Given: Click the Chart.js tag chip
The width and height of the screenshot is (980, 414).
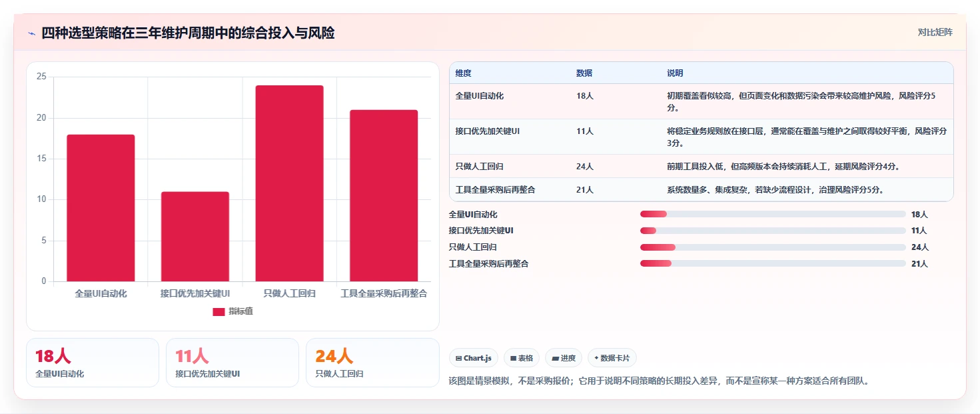Looking at the screenshot, I should [474, 358].
